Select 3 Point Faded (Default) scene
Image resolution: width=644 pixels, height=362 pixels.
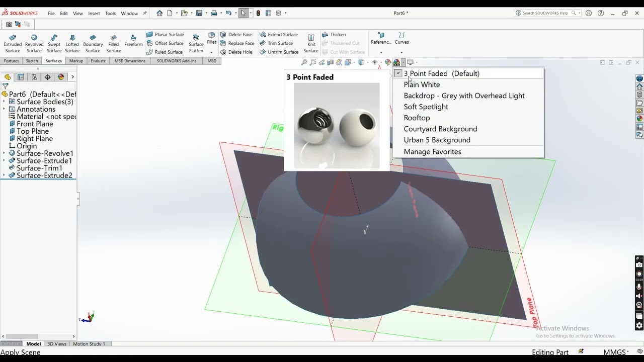tap(468, 73)
